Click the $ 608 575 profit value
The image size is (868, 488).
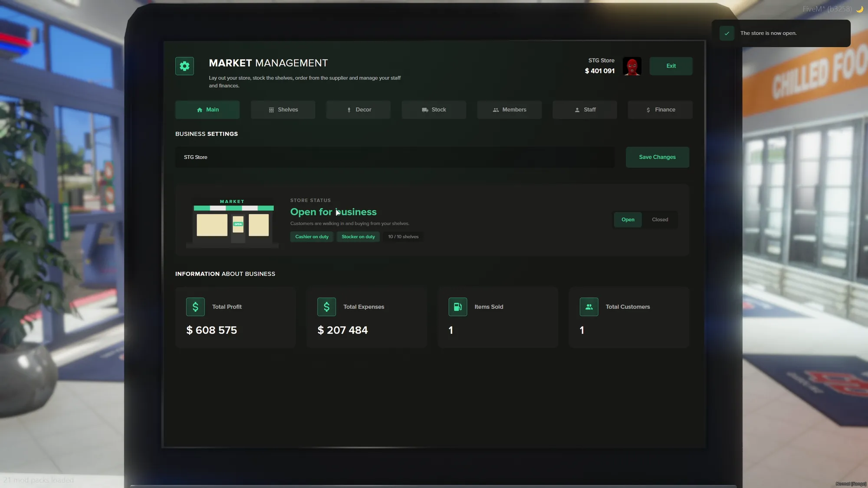212,330
